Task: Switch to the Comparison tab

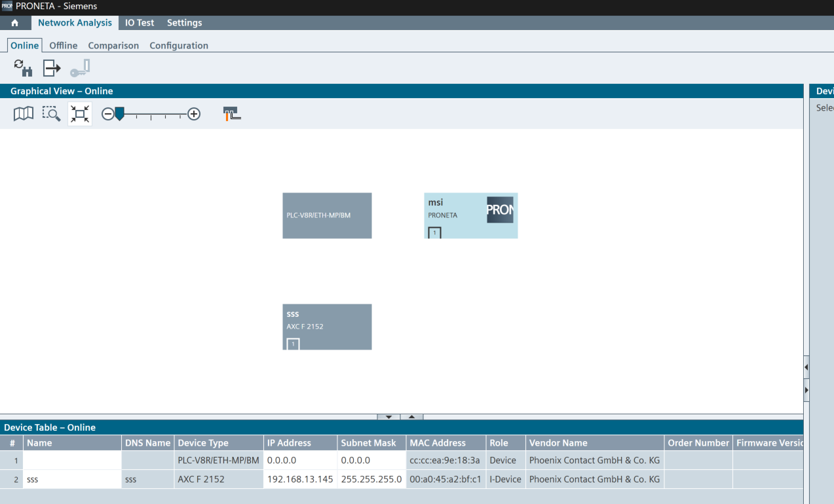Action: tap(113, 46)
